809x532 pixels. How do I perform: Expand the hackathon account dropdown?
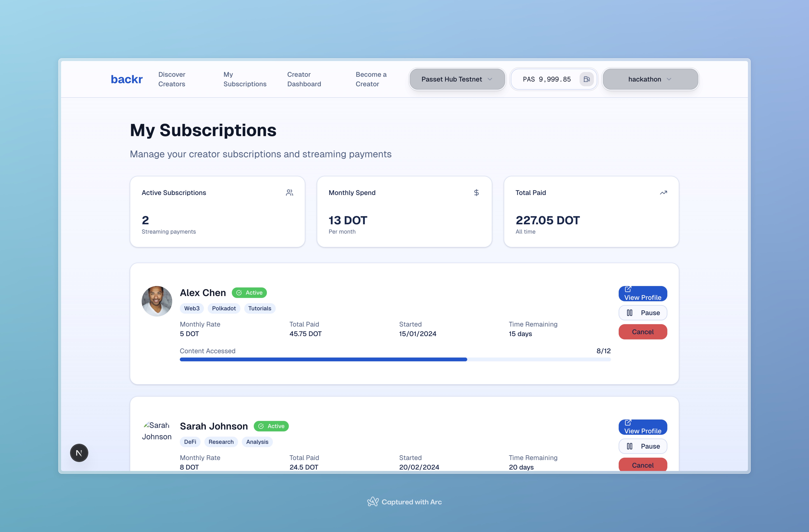[650, 79]
